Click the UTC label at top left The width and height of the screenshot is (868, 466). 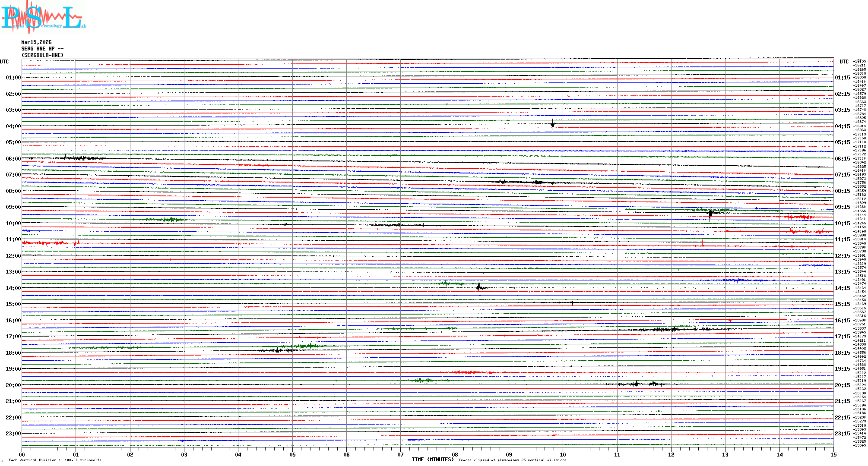point(4,62)
